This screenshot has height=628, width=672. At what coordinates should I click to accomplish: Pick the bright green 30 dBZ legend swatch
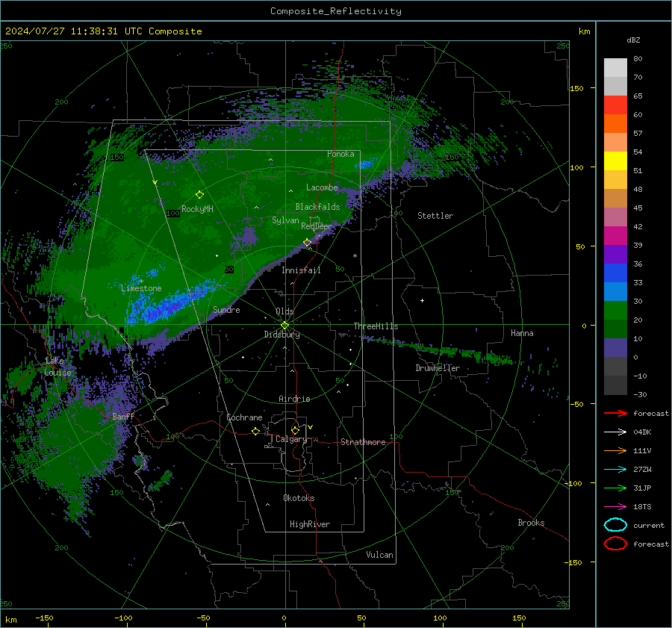pyautogui.click(x=615, y=310)
